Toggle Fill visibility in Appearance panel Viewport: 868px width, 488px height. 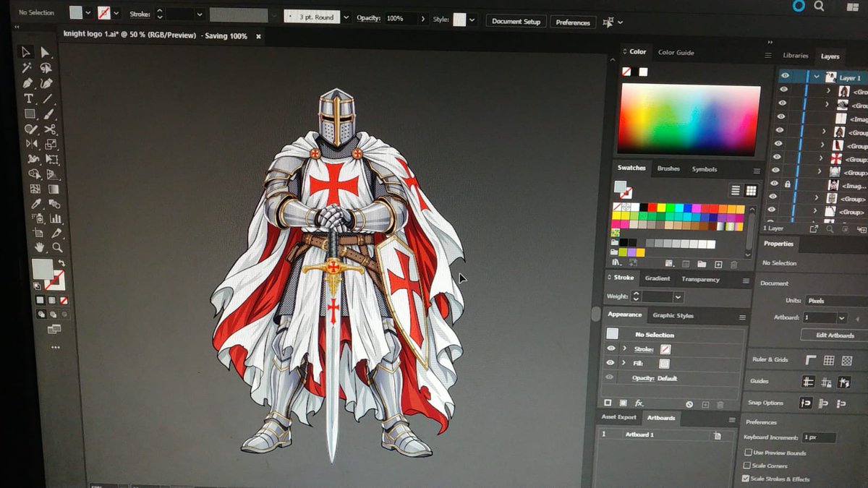click(x=611, y=363)
